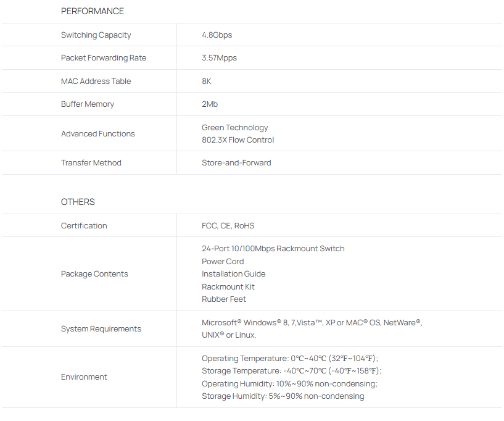Click the Advanced Functions label
The width and height of the screenshot is (504, 421).
click(97, 134)
